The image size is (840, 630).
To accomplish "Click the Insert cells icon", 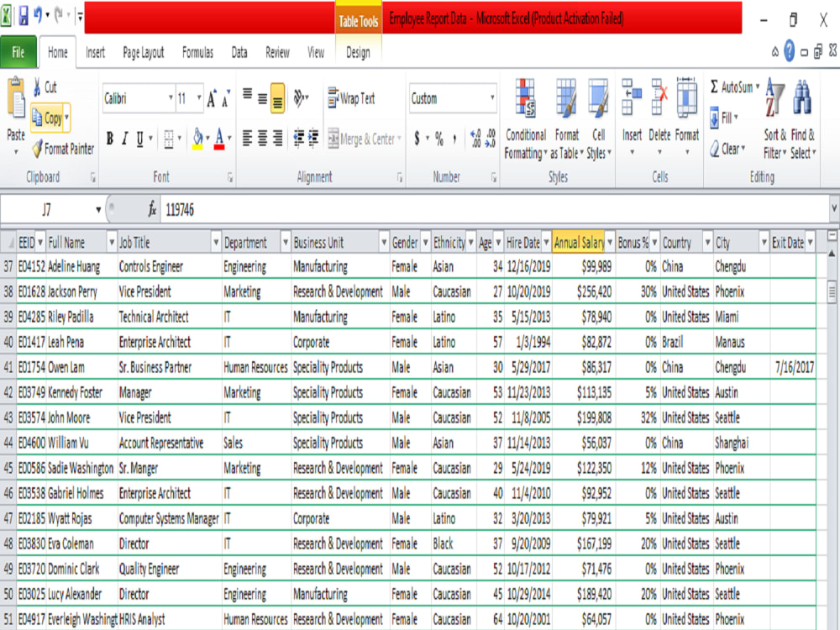I will pyautogui.click(x=632, y=97).
